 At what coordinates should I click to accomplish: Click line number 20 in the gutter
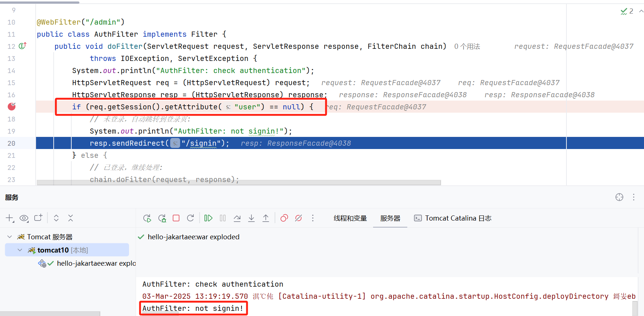pos(11,143)
